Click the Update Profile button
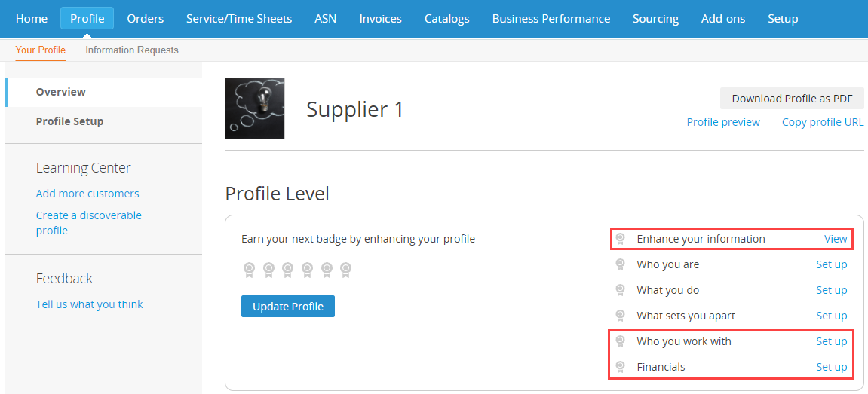868x394 pixels. (288, 306)
